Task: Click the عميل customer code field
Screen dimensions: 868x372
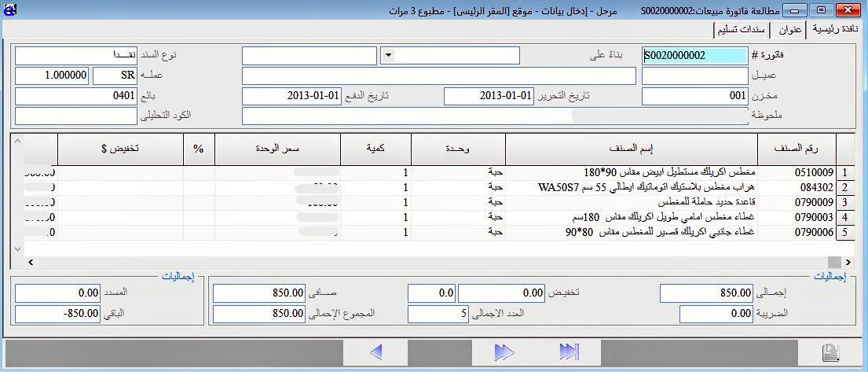Action: 694,76
